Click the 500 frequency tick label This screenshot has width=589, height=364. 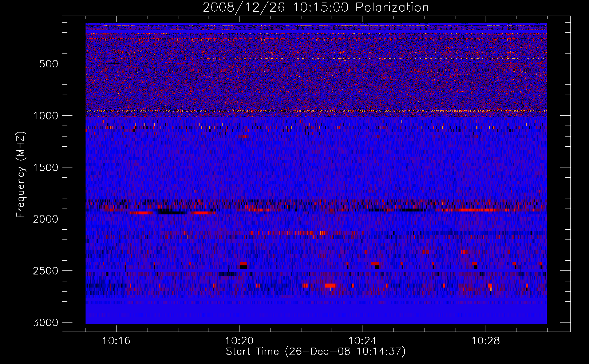[x=49, y=64]
